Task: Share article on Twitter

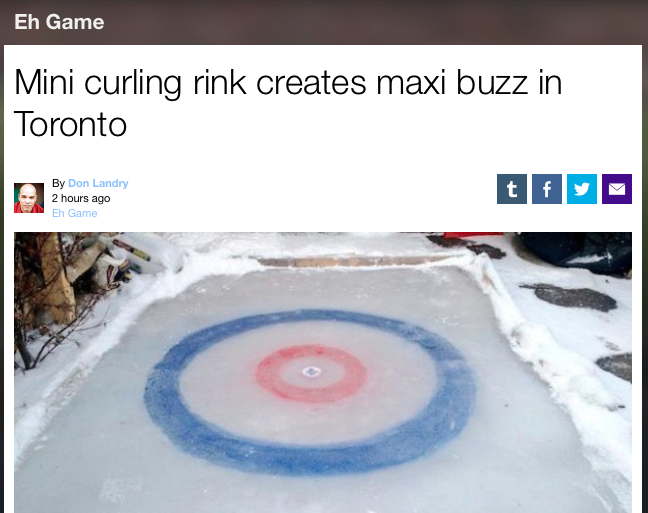Action: (582, 189)
